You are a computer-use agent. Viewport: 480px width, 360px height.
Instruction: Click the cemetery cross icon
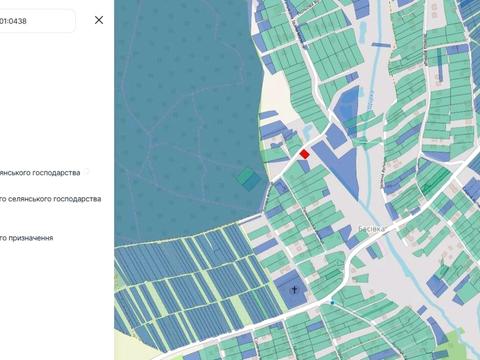pos(294,289)
